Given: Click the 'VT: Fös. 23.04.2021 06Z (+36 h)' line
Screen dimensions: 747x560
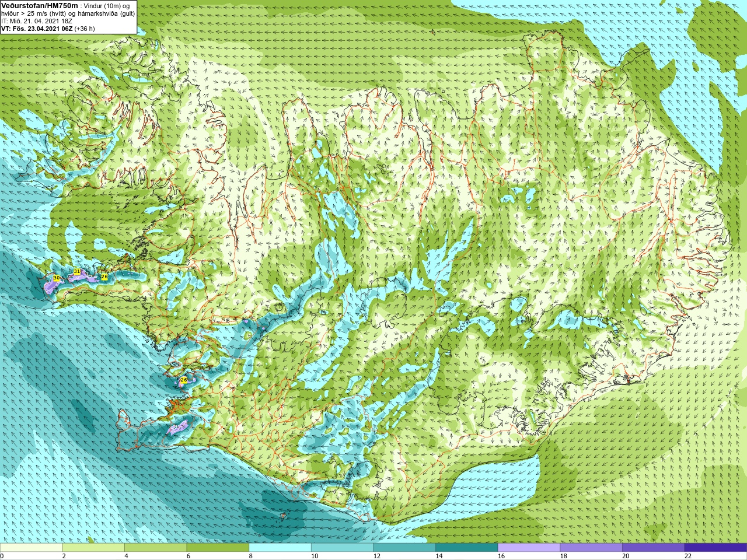Looking at the screenshot, I should pos(48,29).
